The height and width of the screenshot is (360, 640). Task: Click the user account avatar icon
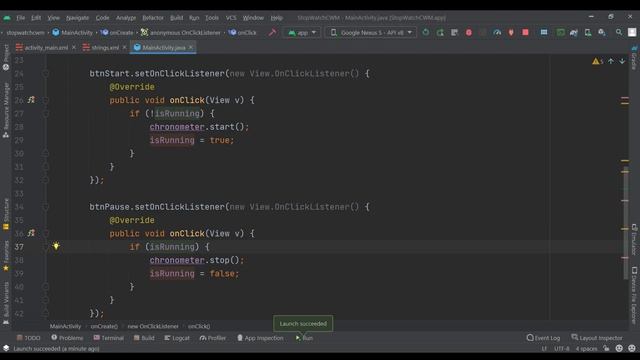pos(632,32)
